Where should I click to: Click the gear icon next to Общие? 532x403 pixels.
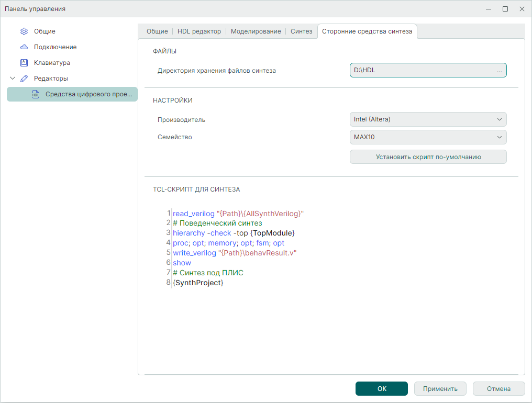tap(24, 31)
